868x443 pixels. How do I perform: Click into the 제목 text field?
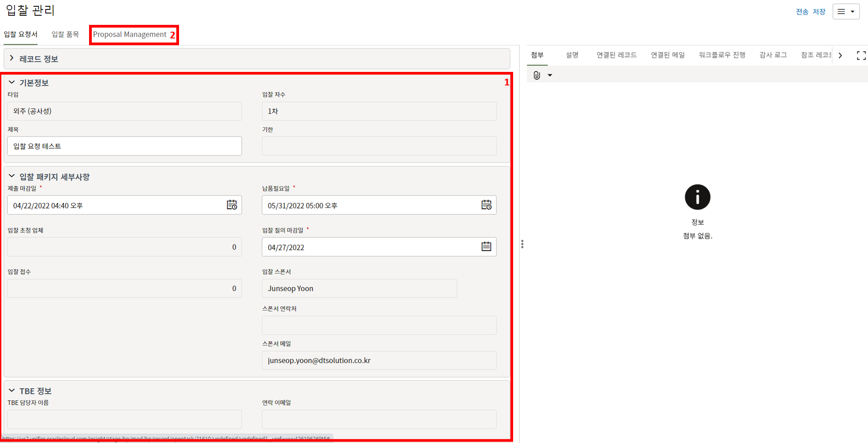point(124,146)
